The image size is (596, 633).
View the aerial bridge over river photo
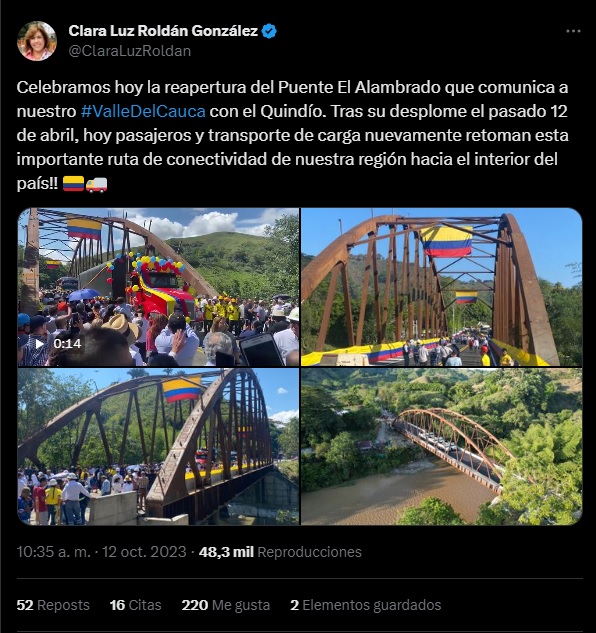click(x=442, y=446)
